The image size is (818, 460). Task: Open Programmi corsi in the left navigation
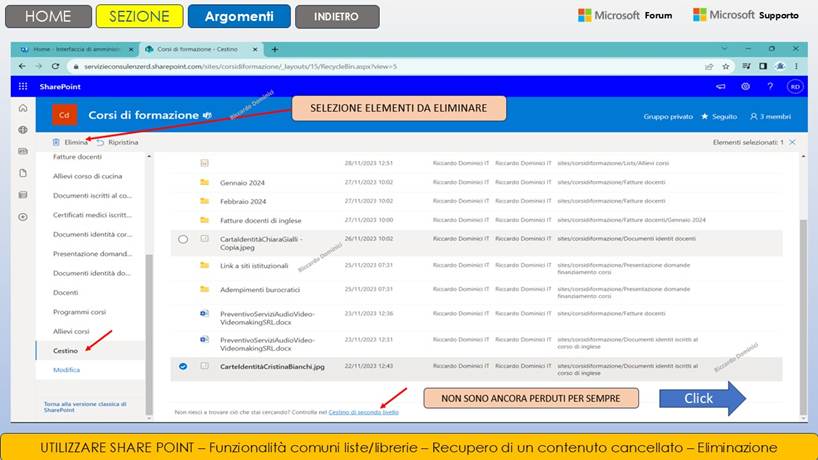pyautogui.click(x=79, y=312)
